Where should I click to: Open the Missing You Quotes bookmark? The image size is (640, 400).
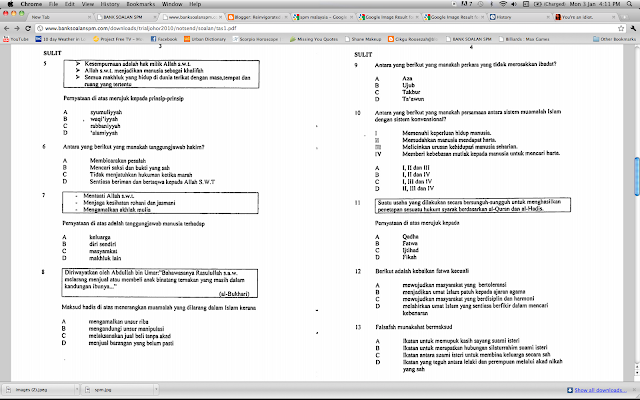314,39
